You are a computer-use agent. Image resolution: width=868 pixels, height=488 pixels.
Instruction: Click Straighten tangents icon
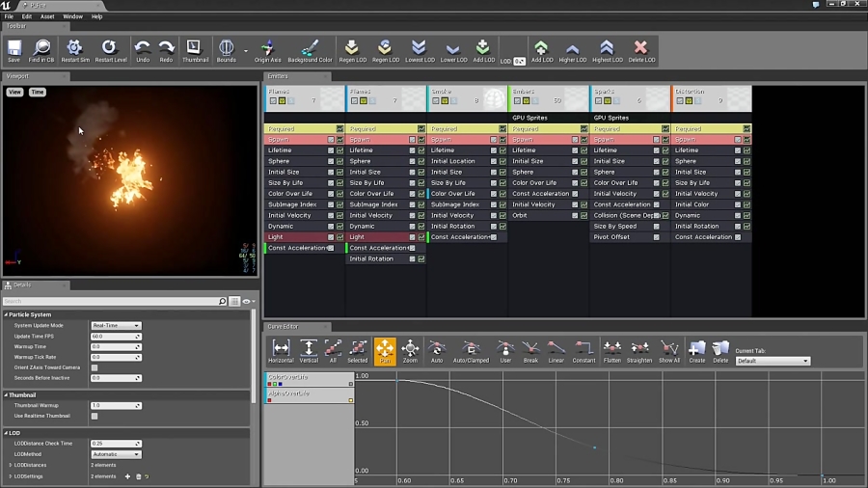click(639, 352)
